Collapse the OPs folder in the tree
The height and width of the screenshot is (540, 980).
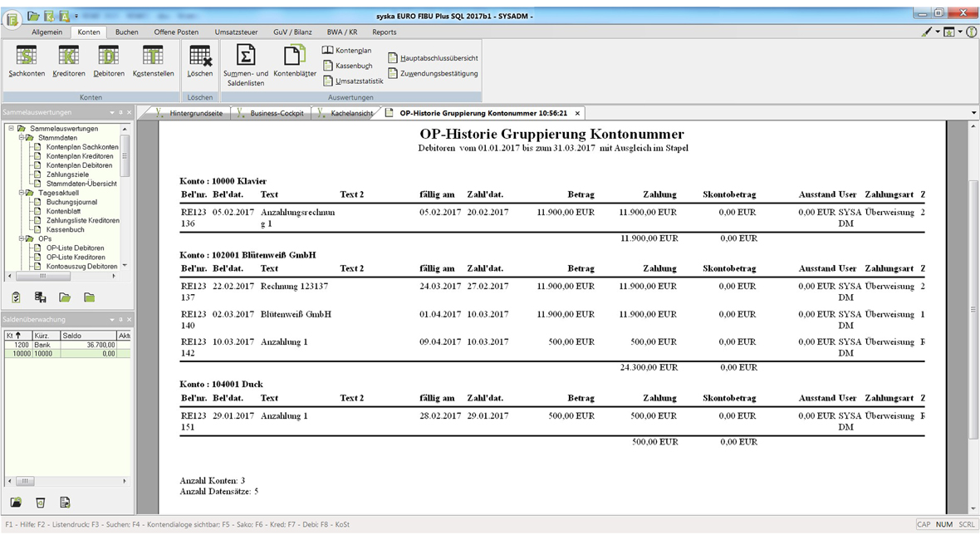click(21, 239)
